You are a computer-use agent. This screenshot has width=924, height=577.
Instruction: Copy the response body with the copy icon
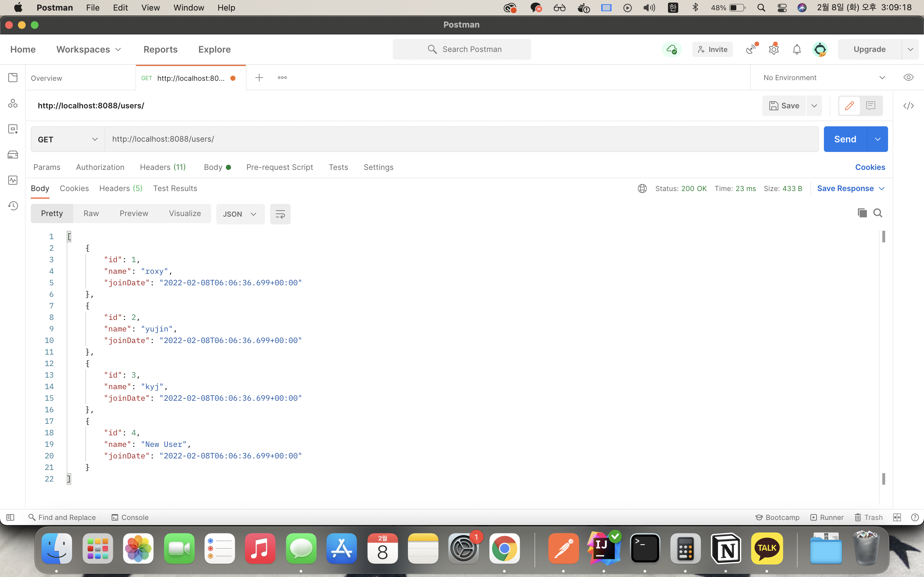pos(862,213)
